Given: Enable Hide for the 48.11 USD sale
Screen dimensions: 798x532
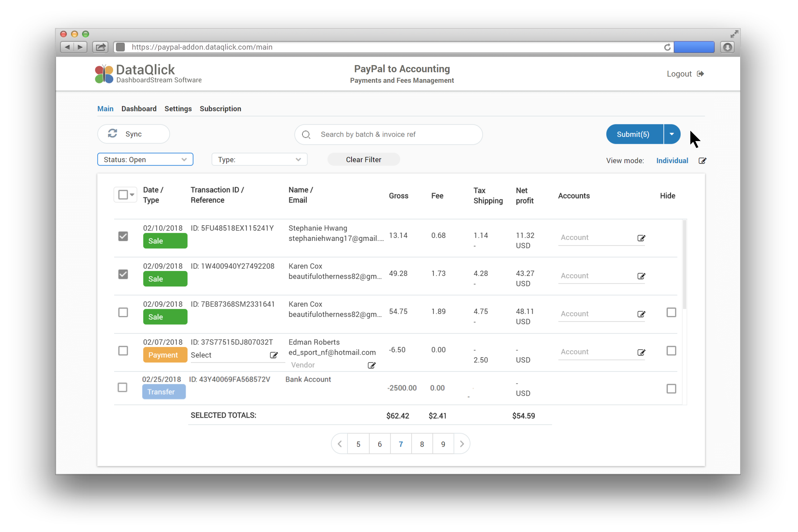Looking at the screenshot, I should coord(671,313).
